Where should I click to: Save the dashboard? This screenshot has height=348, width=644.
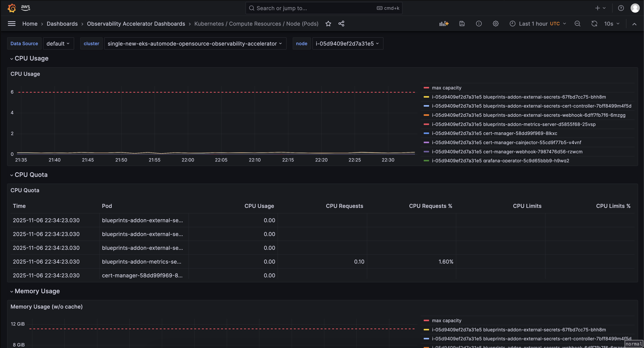click(x=462, y=24)
